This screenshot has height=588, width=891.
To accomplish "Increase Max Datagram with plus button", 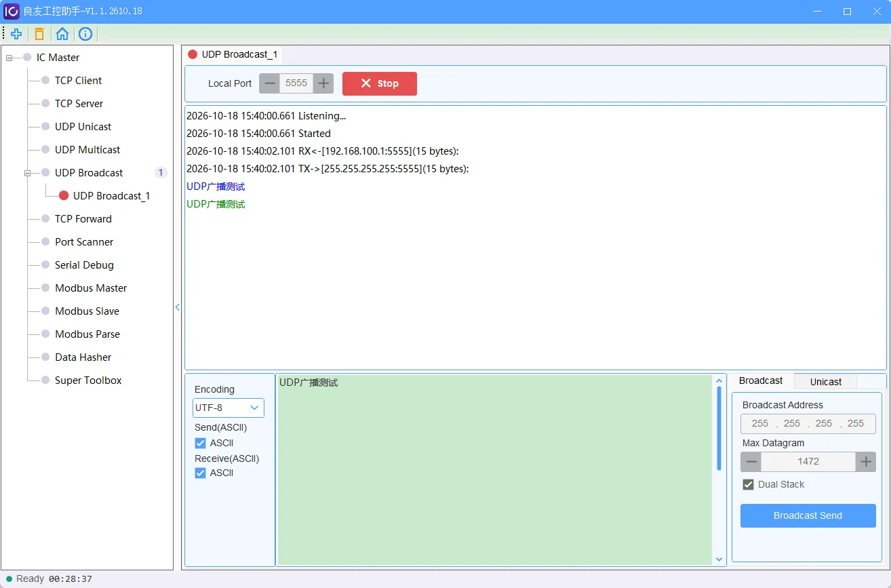I will click(866, 462).
